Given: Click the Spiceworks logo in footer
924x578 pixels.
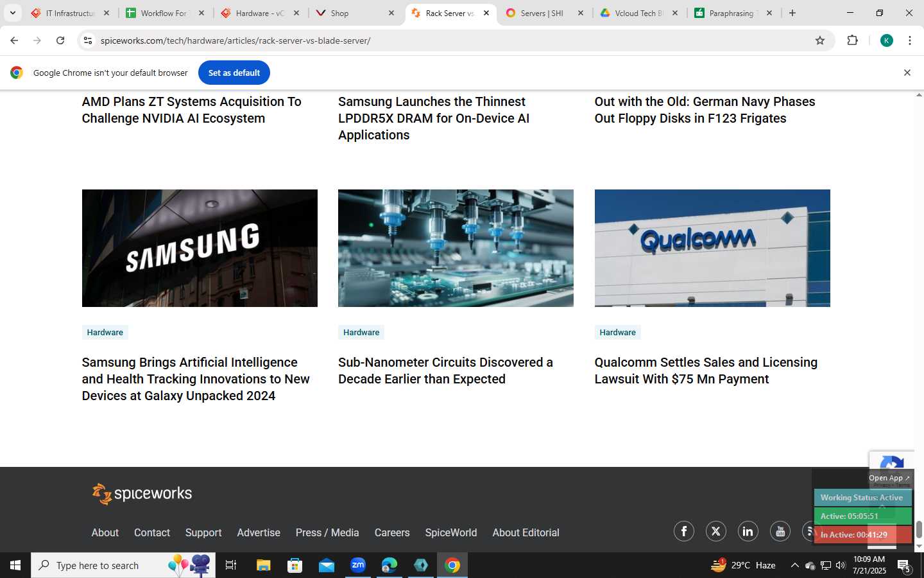Looking at the screenshot, I should [142, 494].
